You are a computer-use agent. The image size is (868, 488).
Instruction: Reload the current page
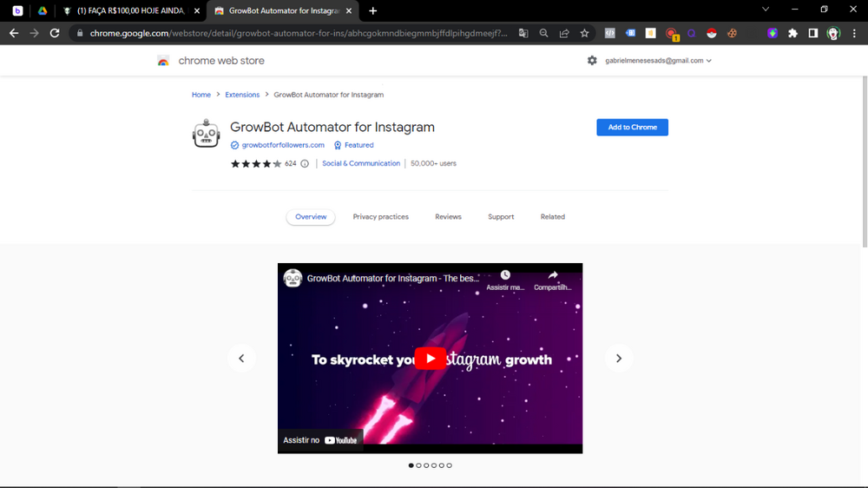[x=54, y=33]
